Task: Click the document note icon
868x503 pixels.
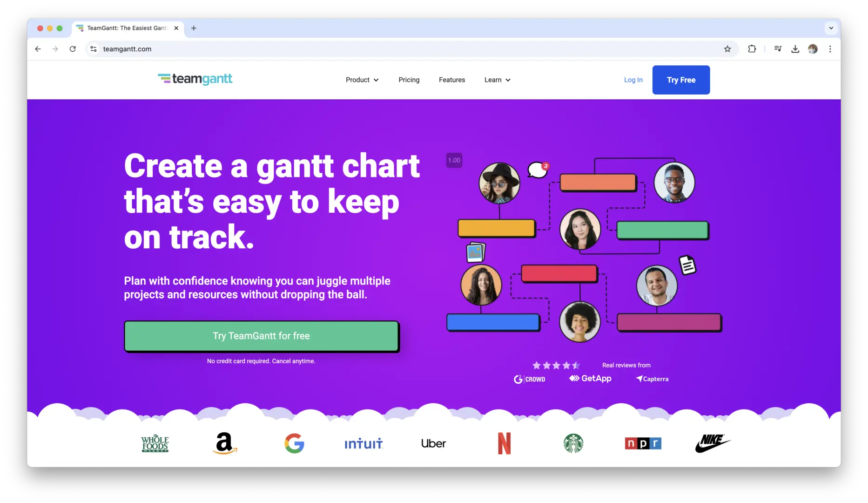Action: pos(687,265)
